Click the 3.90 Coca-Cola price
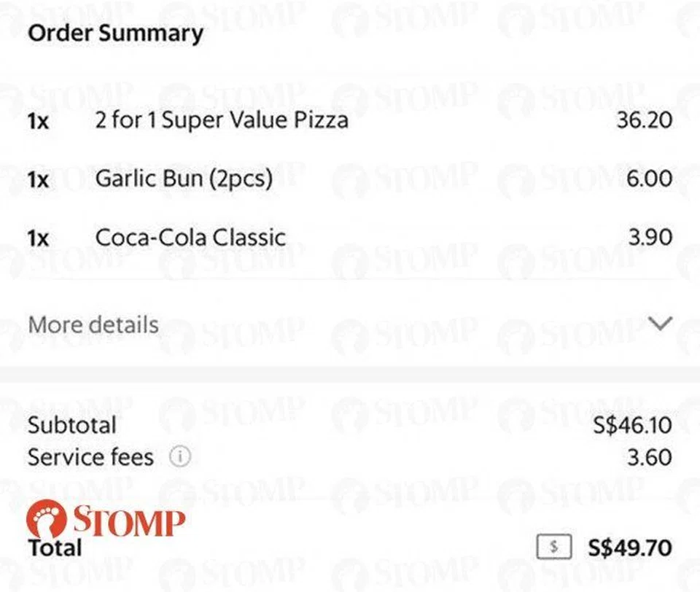Image resolution: width=700 pixels, height=592 pixels. (649, 237)
